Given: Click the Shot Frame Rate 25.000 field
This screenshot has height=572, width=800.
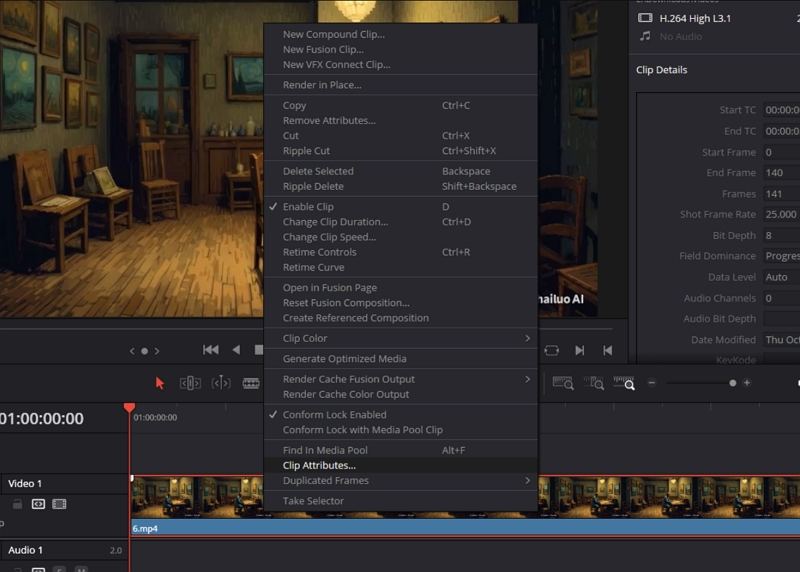Looking at the screenshot, I should click(x=782, y=214).
